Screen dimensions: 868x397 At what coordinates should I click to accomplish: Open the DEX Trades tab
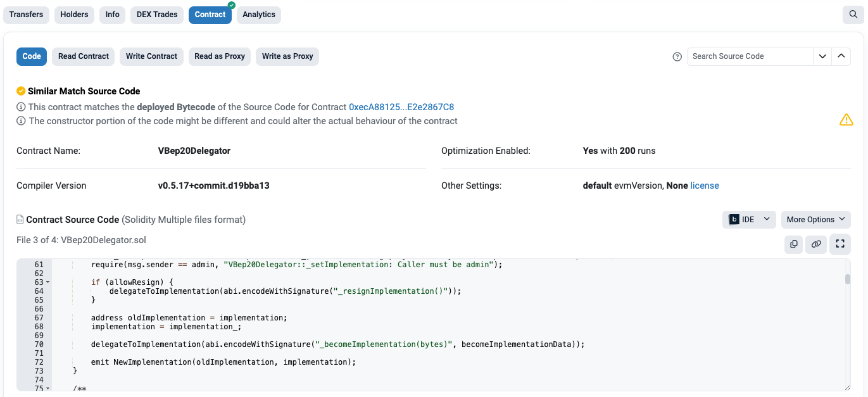point(157,15)
